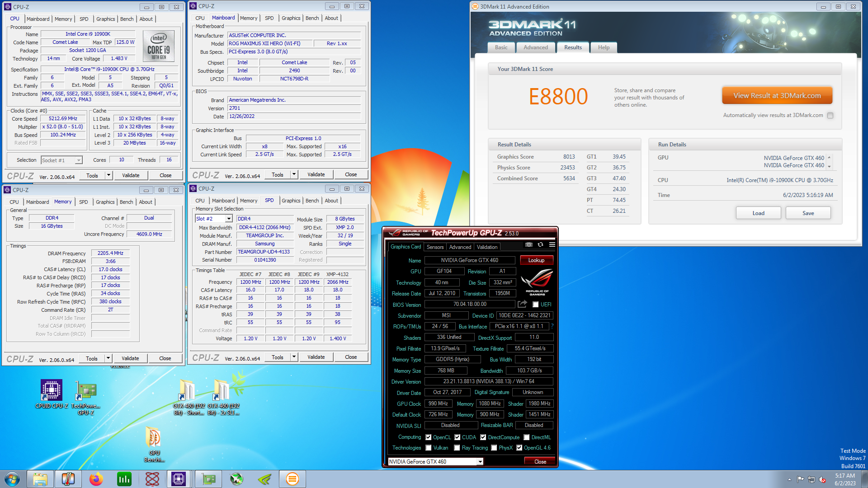
Task: Click the Save button in Run Details
Action: point(808,213)
